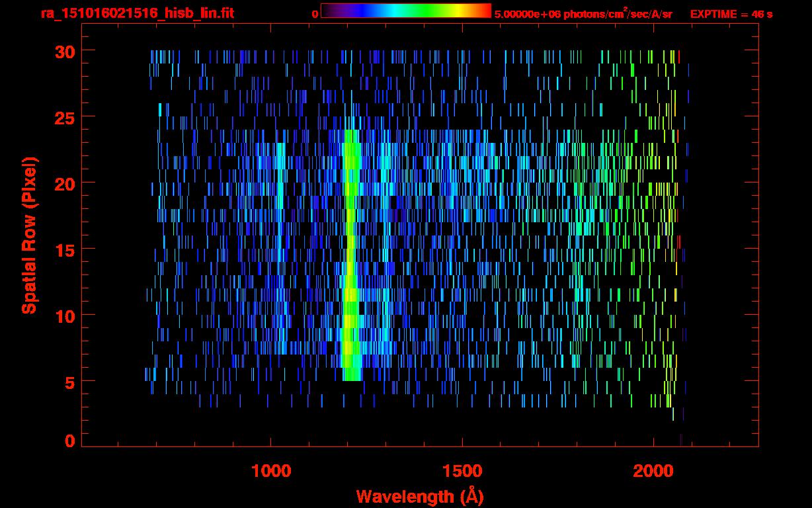Click the 5.00000e+06 photons unit label

tap(583, 13)
